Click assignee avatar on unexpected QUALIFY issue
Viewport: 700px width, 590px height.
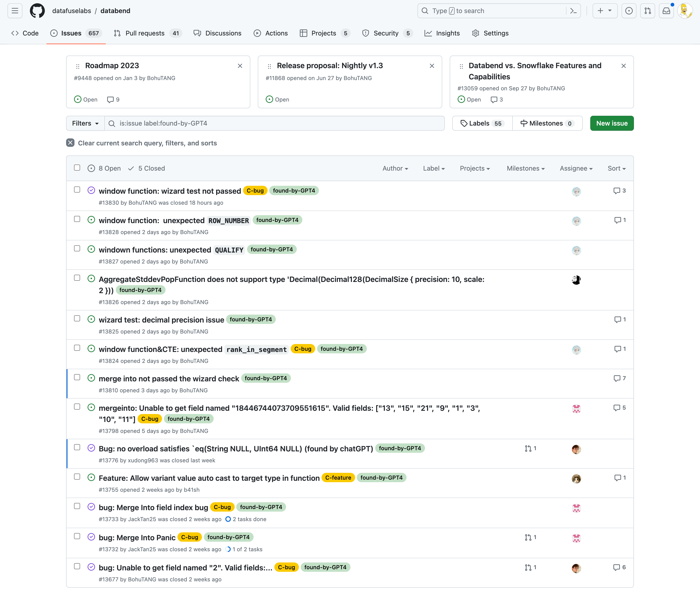pyautogui.click(x=576, y=250)
